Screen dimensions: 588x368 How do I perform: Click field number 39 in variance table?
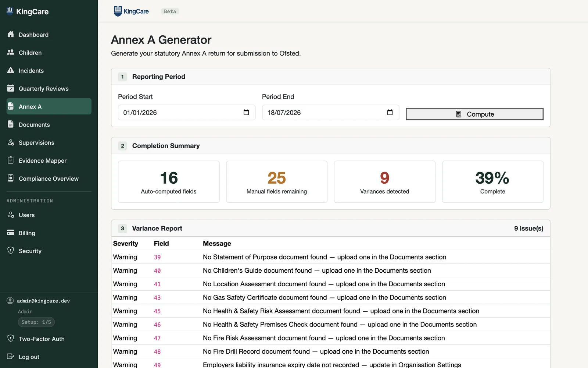point(157,257)
